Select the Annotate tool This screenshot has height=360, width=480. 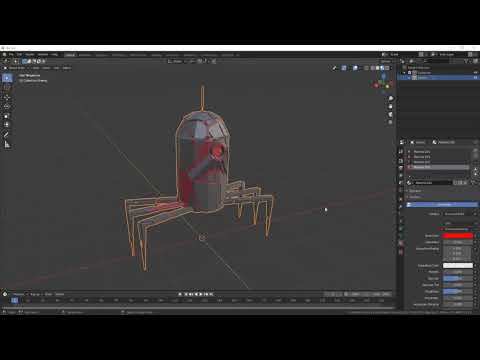click(7, 135)
